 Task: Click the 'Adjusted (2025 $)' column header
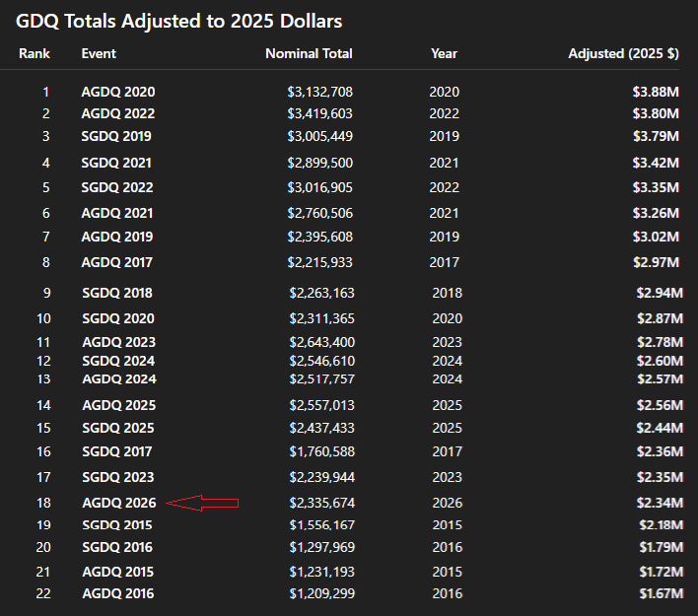624,54
